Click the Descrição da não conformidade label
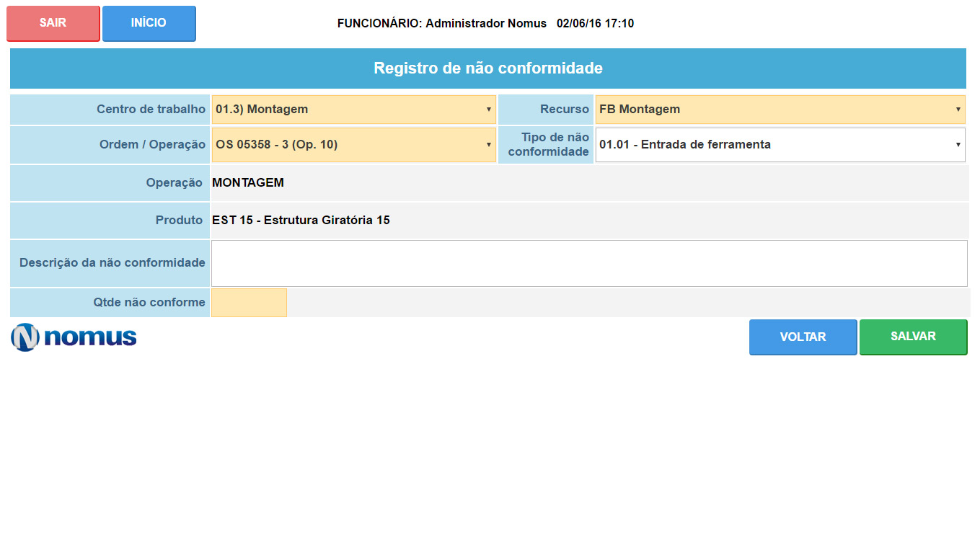 point(112,263)
